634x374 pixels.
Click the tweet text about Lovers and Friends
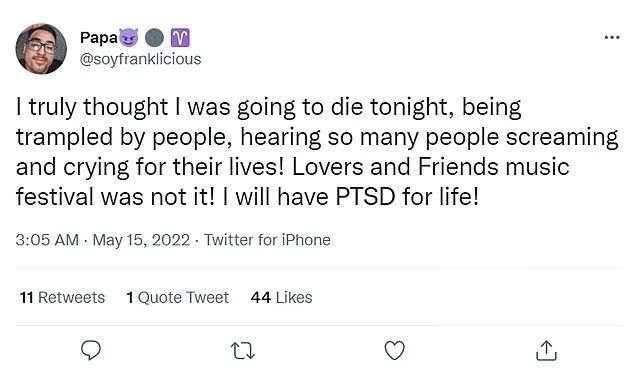pyautogui.click(x=317, y=152)
